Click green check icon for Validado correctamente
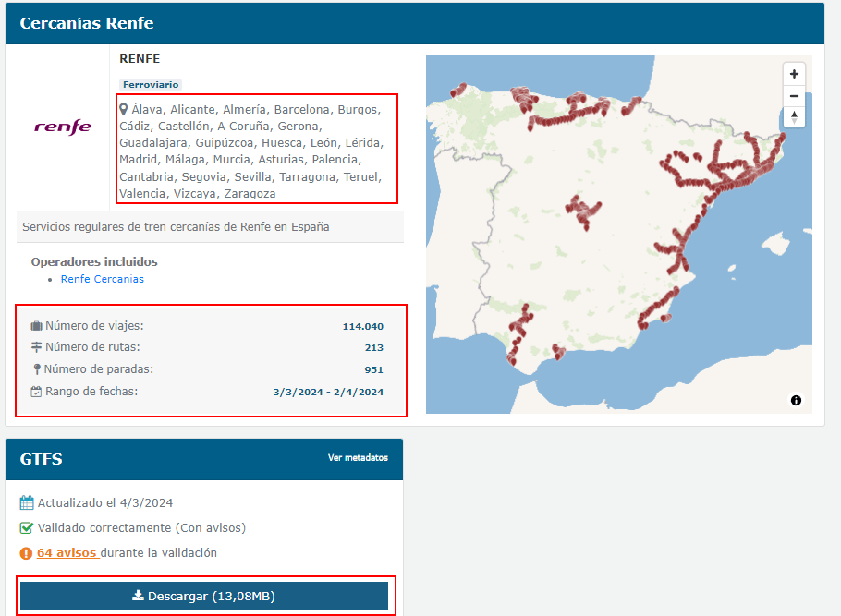841x616 pixels. [x=26, y=528]
